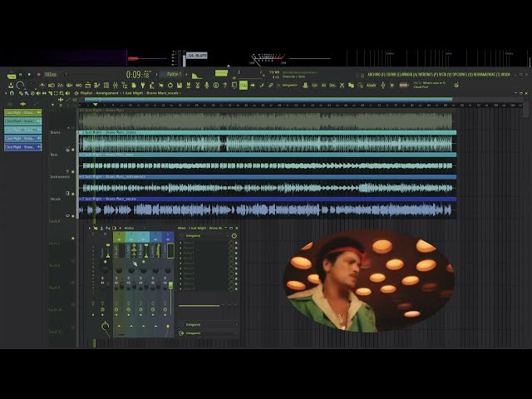Click the selected mixer track green fader
Screen dimensions: 532x399
pos(170,285)
